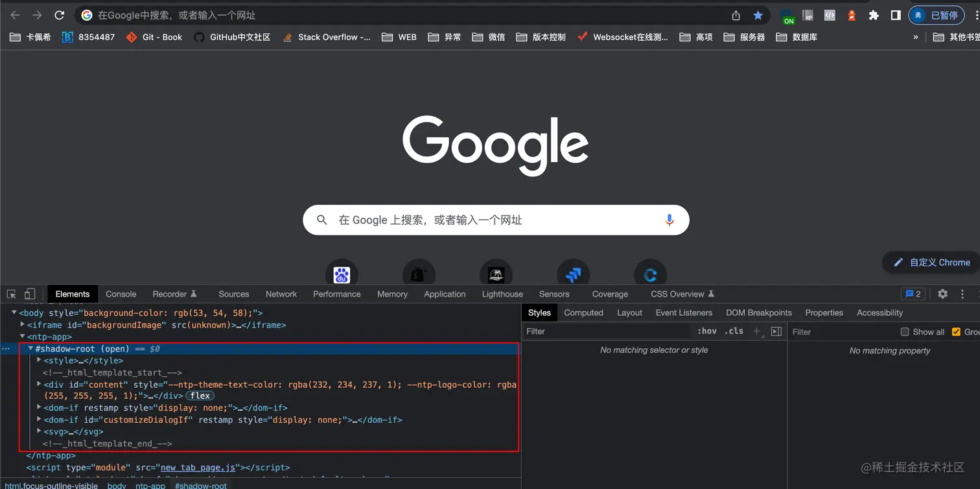Viewport: 980px width, 489px height.
Task: Expand the svg element node
Action: point(39,431)
